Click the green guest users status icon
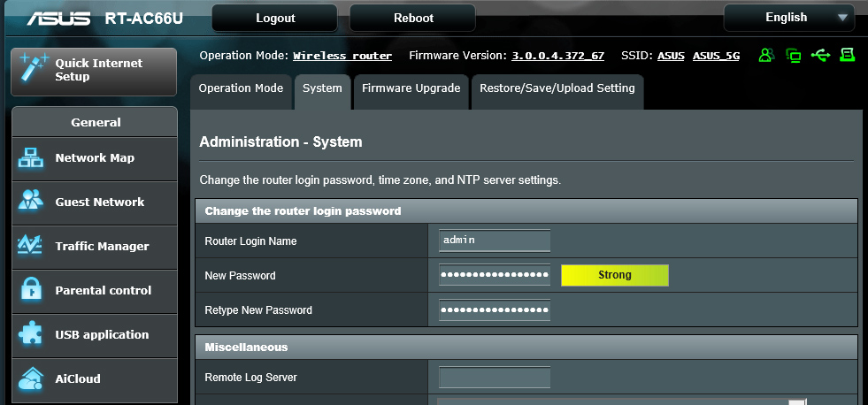868x405 pixels. [766, 56]
